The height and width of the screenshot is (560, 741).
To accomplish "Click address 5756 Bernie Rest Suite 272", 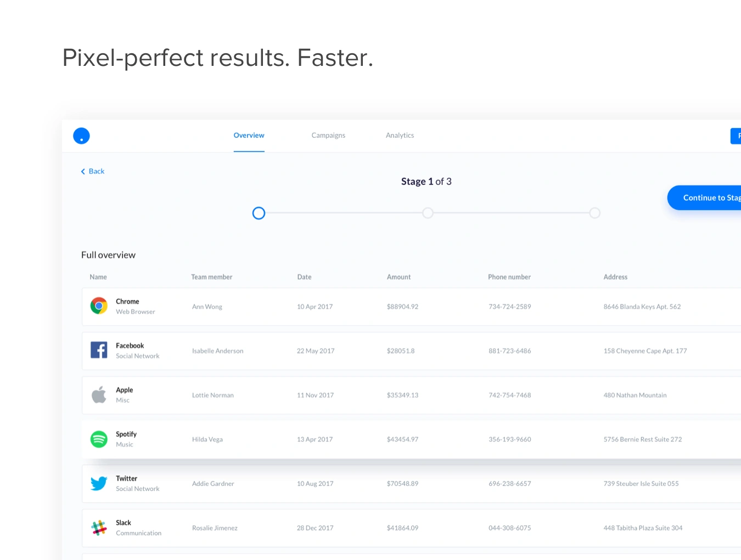I will (643, 439).
